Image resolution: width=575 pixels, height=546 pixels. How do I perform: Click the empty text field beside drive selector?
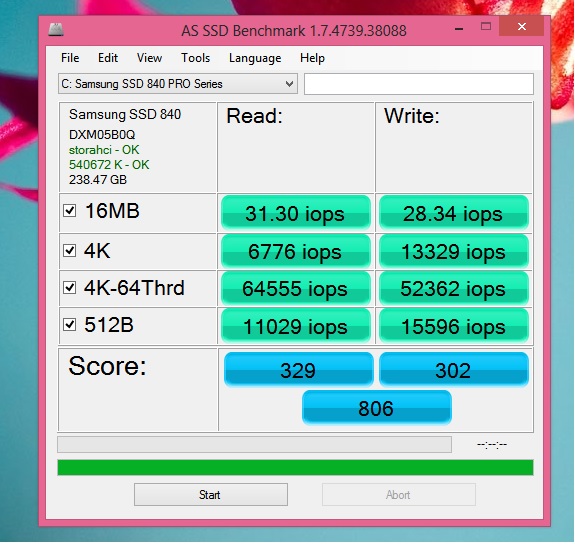418,84
